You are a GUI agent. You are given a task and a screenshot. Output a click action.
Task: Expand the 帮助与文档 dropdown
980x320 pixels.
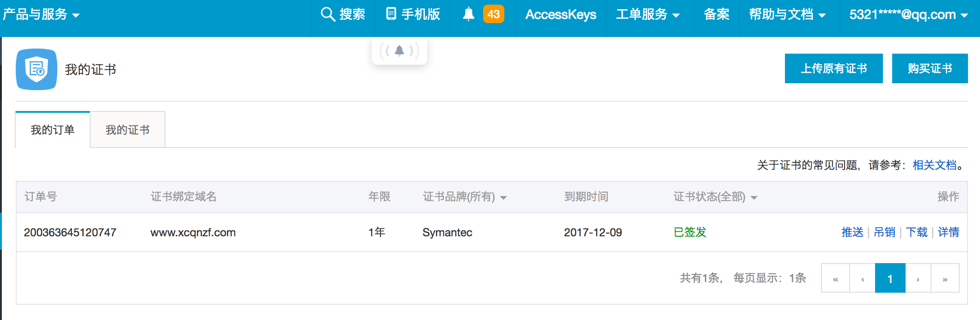pos(787,14)
